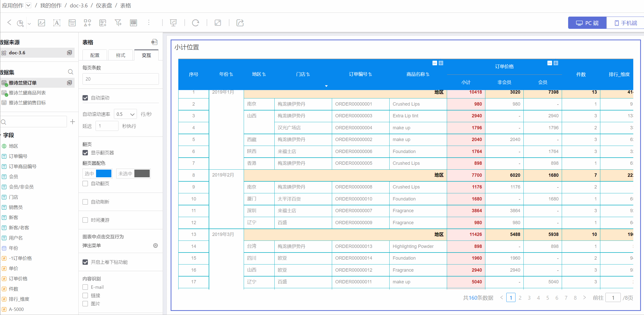Click the add chart icon in toolbar

(20, 23)
